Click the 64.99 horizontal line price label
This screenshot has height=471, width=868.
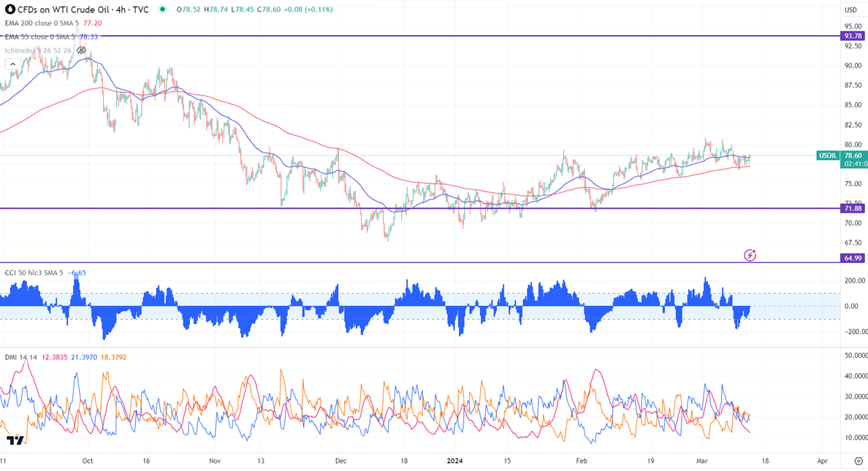click(x=853, y=259)
